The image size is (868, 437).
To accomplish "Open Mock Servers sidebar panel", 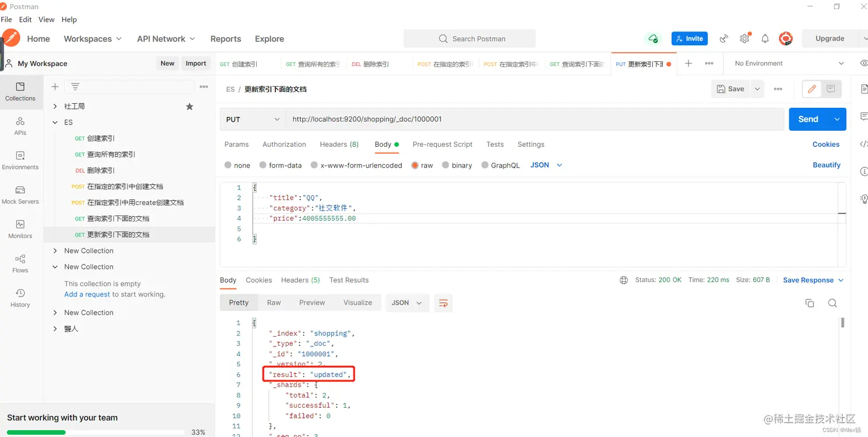I will (x=20, y=195).
